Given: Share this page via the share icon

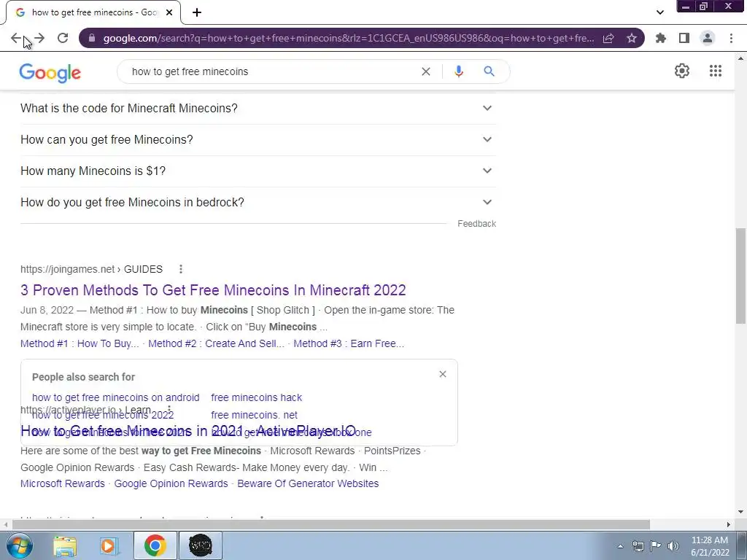Looking at the screenshot, I should point(608,38).
